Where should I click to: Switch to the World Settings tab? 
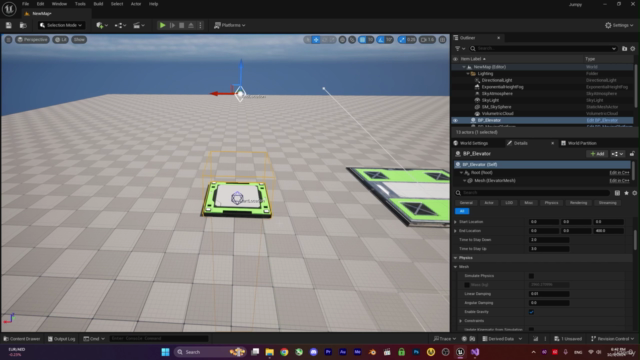coord(471,143)
